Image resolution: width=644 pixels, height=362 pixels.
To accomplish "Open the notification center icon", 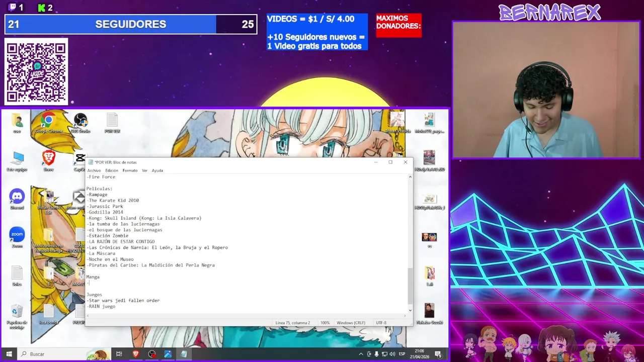I will [438, 354].
